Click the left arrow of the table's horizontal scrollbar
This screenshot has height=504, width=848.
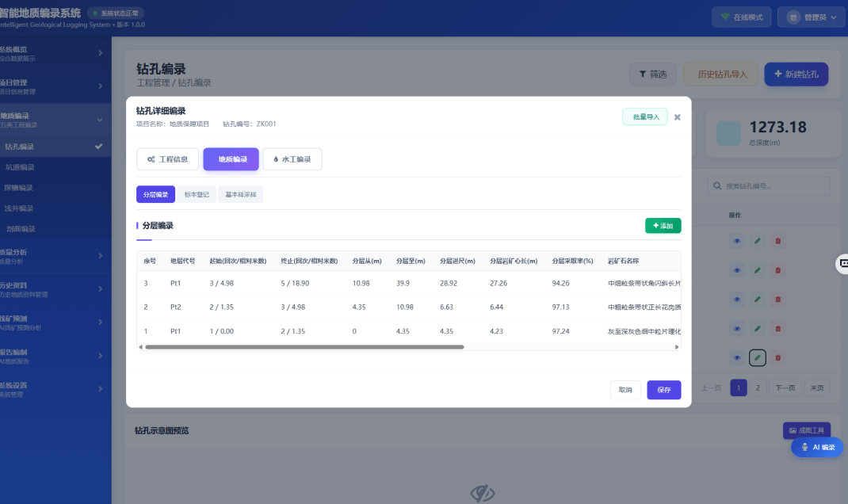[140, 347]
